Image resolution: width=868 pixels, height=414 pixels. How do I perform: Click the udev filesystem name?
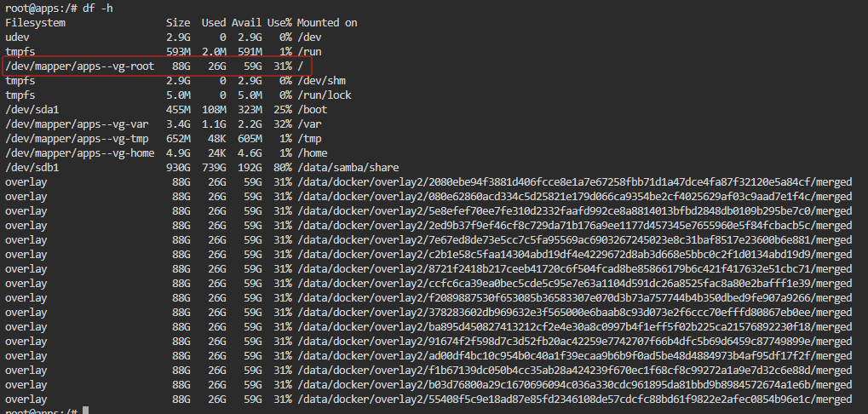17,37
